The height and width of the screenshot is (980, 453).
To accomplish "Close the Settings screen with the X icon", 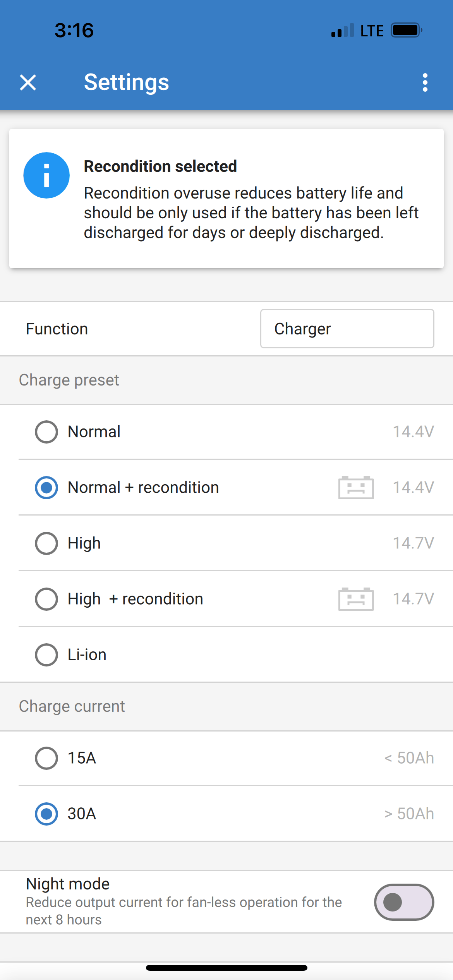I will (28, 82).
